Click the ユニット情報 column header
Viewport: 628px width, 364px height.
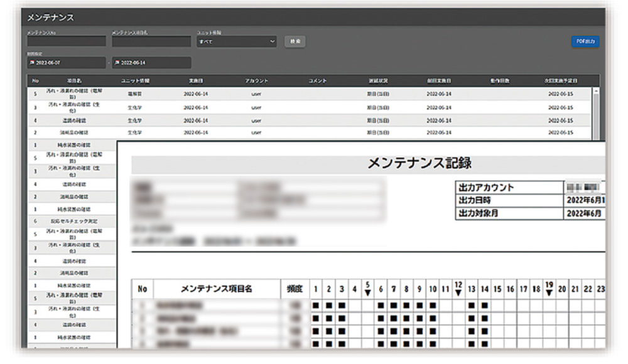click(x=134, y=81)
